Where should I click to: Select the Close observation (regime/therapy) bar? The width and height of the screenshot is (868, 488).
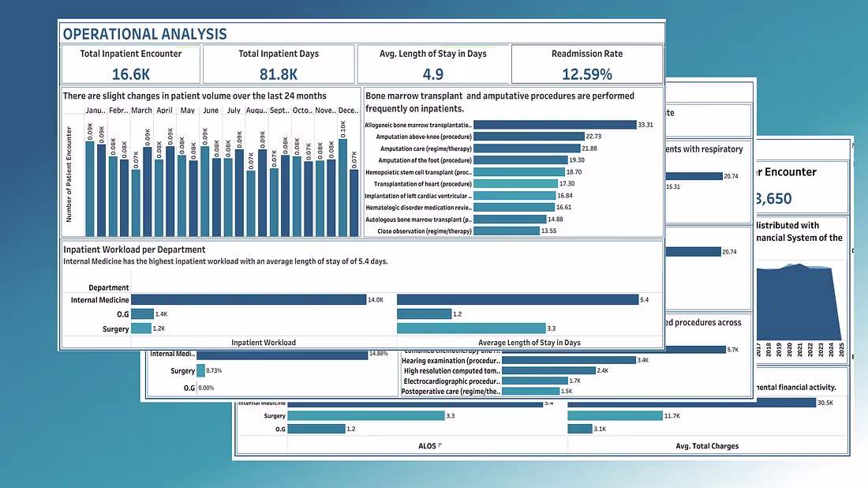507,231
